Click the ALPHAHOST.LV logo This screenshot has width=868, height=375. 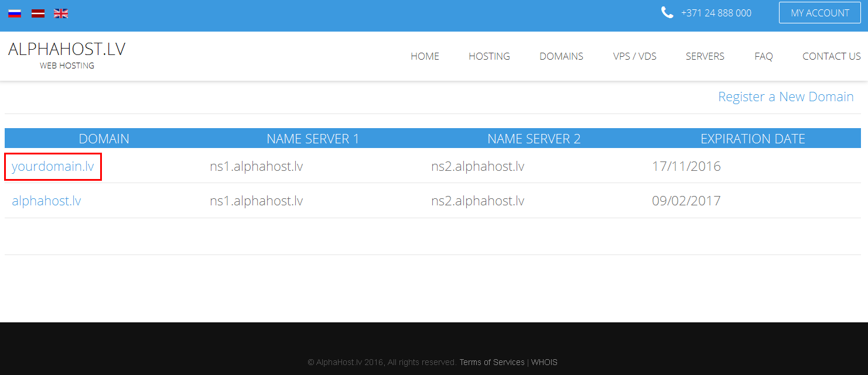[67, 49]
